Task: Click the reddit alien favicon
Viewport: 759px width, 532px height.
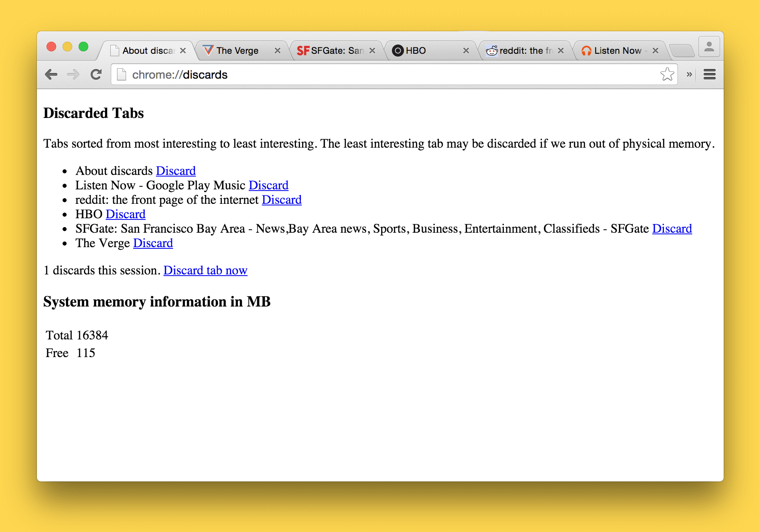Action: [x=492, y=51]
